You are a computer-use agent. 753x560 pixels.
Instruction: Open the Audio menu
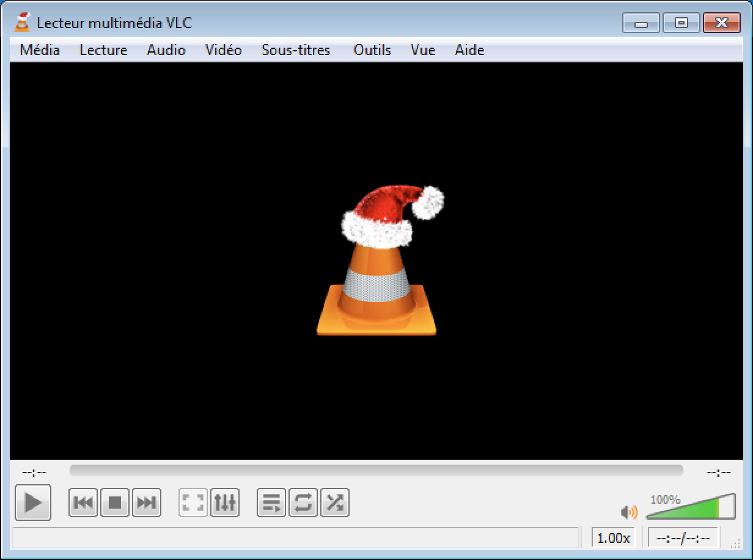click(x=166, y=50)
